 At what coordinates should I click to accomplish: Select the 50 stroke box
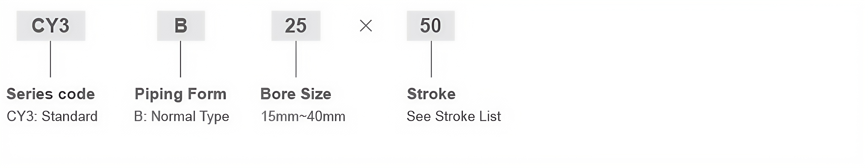431,26
